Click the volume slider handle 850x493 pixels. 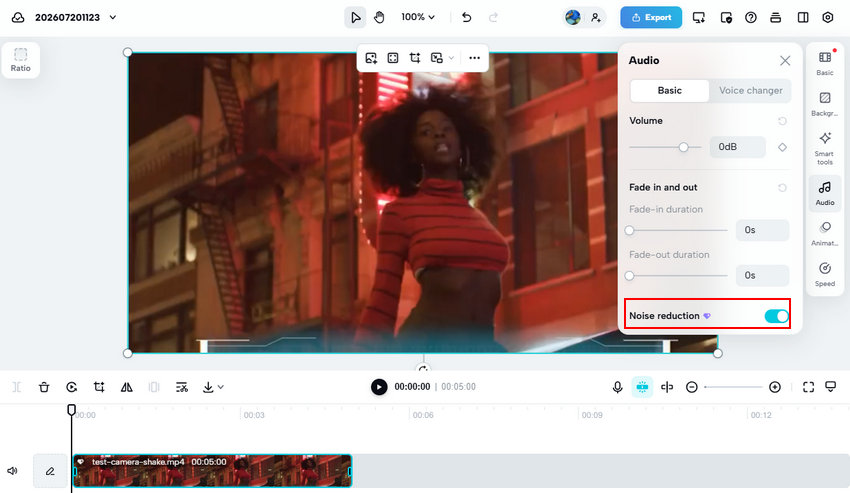684,147
